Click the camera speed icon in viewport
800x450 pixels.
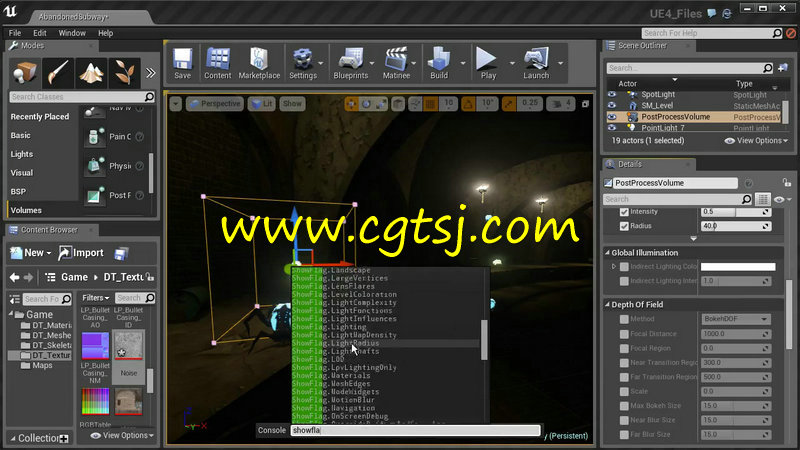point(556,104)
